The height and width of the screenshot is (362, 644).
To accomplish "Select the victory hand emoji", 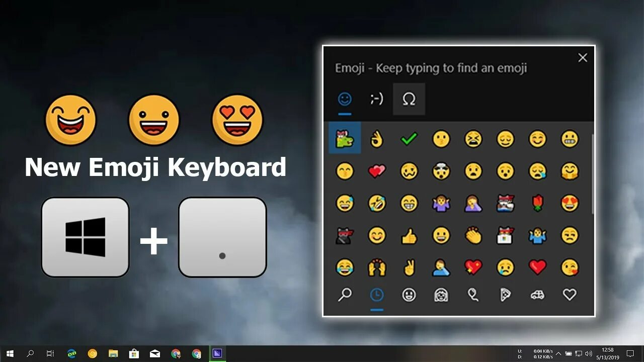I will pos(409,267).
